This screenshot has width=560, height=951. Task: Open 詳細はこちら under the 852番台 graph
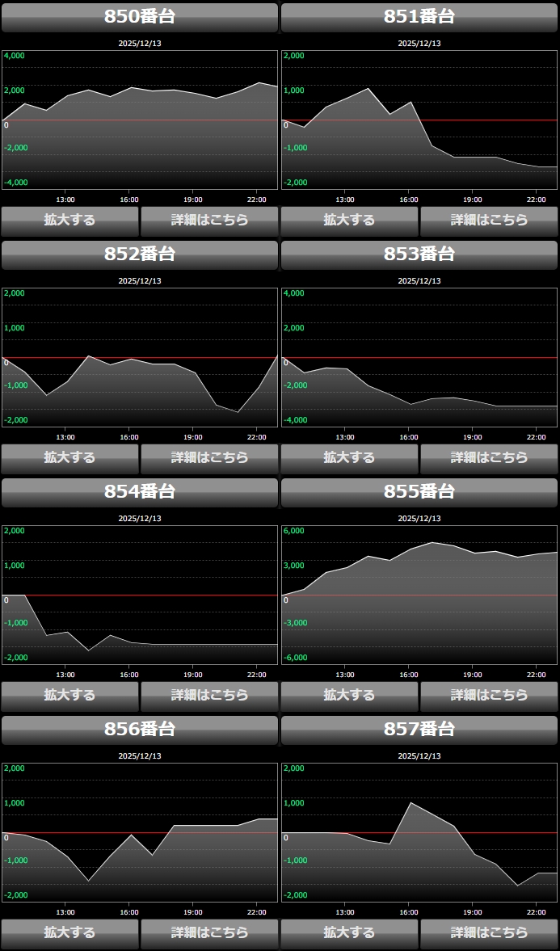click(x=209, y=457)
